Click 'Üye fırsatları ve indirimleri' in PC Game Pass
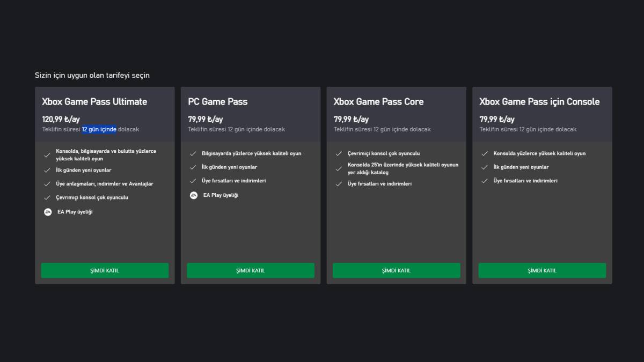644x362 pixels. pyautogui.click(x=234, y=181)
